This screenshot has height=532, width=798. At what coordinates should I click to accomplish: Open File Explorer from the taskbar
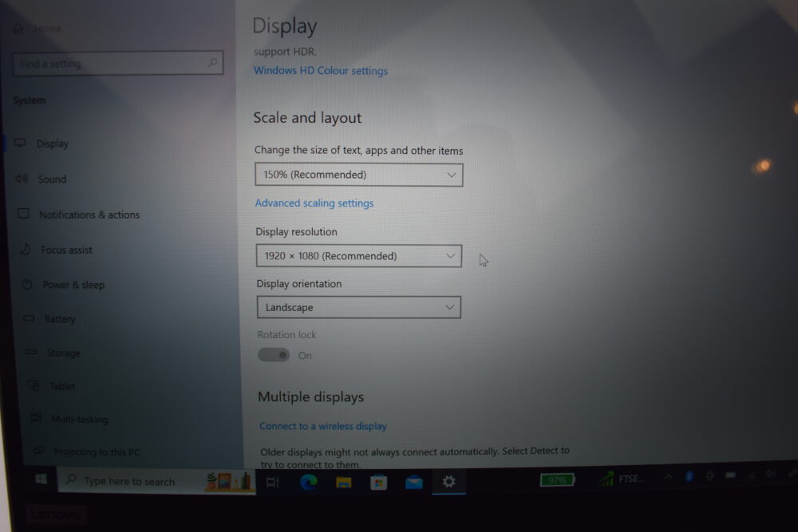click(x=343, y=483)
